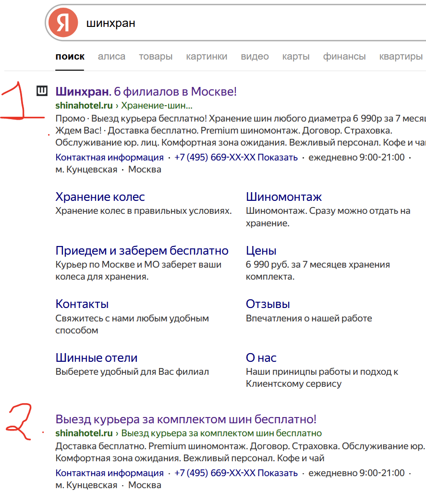
Task: Click the Шинхран site favicon
Action: point(43,91)
